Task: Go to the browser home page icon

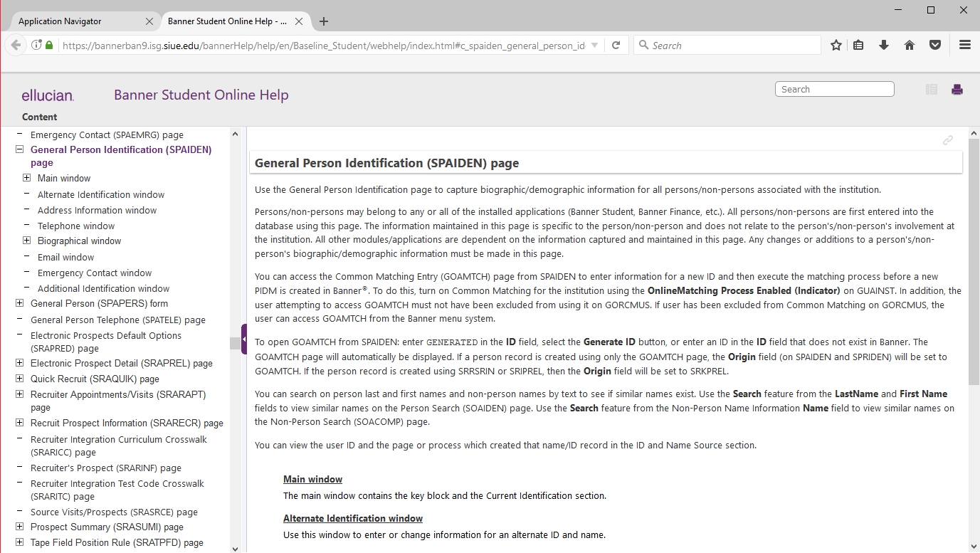Action: [x=910, y=46]
